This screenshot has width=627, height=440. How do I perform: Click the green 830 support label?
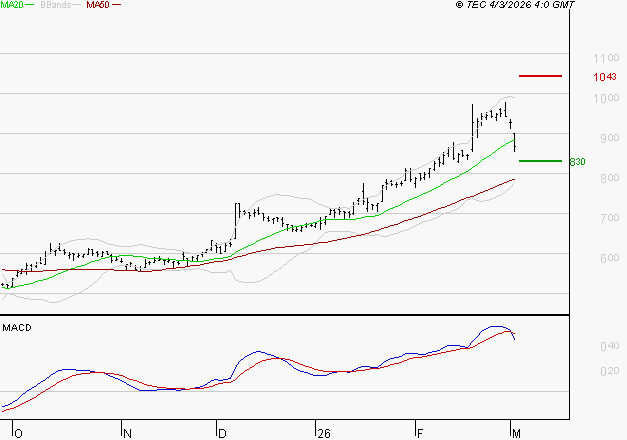pos(577,162)
